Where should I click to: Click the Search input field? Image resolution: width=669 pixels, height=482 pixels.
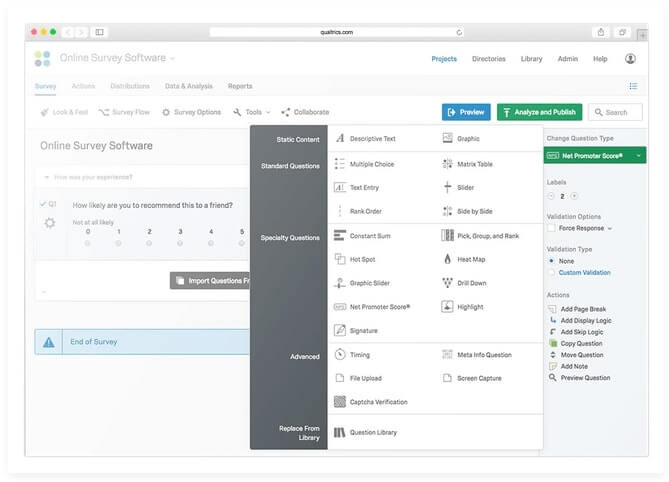615,112
